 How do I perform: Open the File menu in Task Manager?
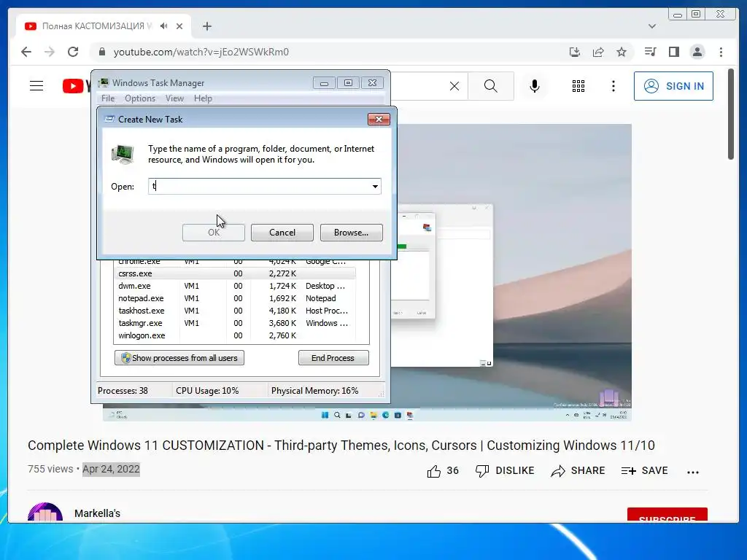pyautogui.click(x=108, y=98)
